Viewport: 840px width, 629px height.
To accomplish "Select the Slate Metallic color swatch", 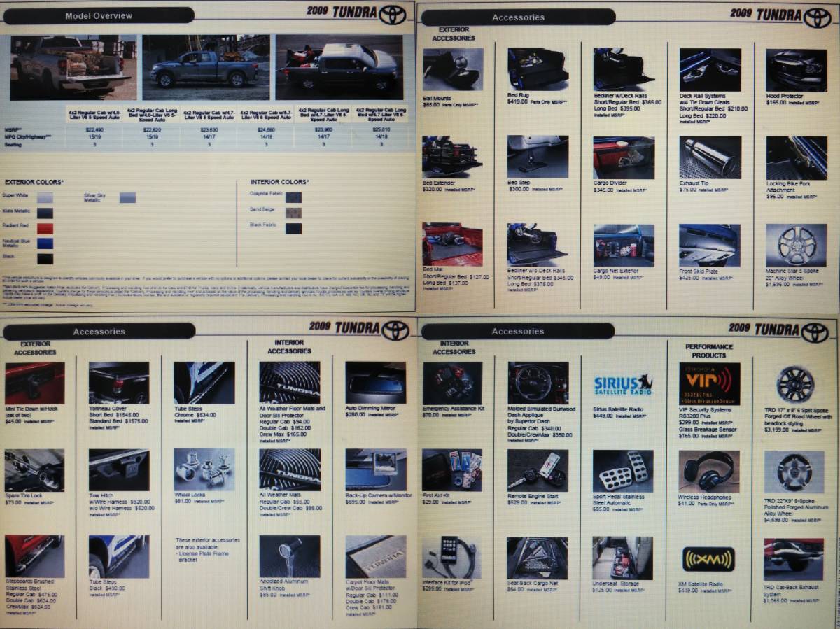I will 45,213.
